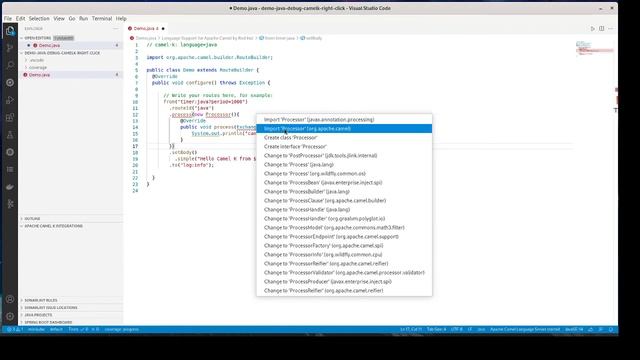The width and height of the screenshot is (640, 360).
Task: Click Tab Size indicator in status bar
Action: tap(436, 329)
